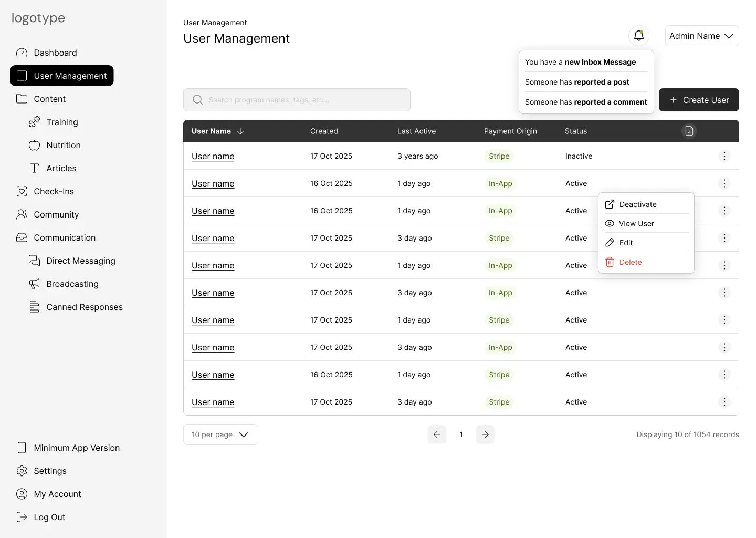The height and width of the screenshot is (538, 756).
Task: Click the Payment Origin column header
Action: (510, 131)
